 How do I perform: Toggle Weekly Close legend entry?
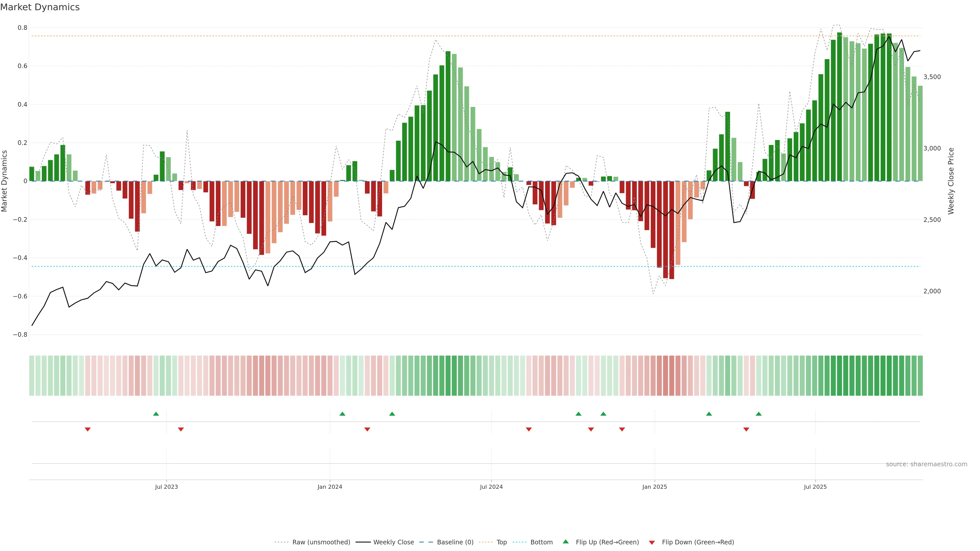coord(393,542)
